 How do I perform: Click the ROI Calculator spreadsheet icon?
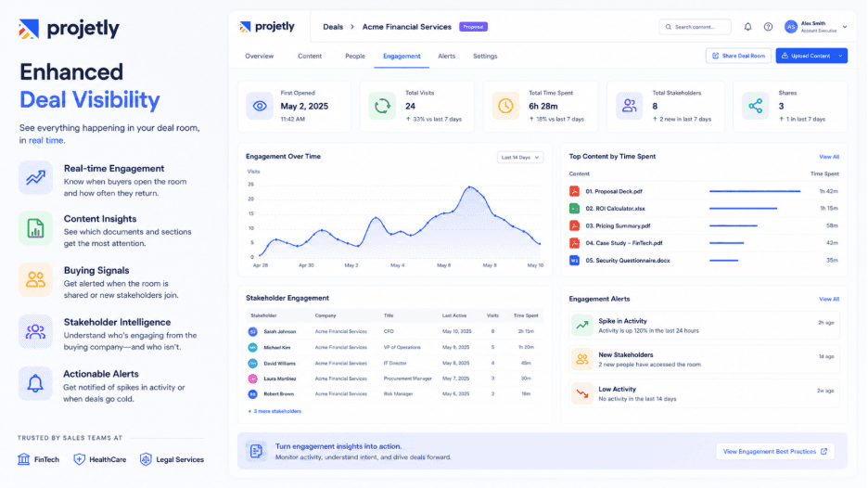(575, 208)
